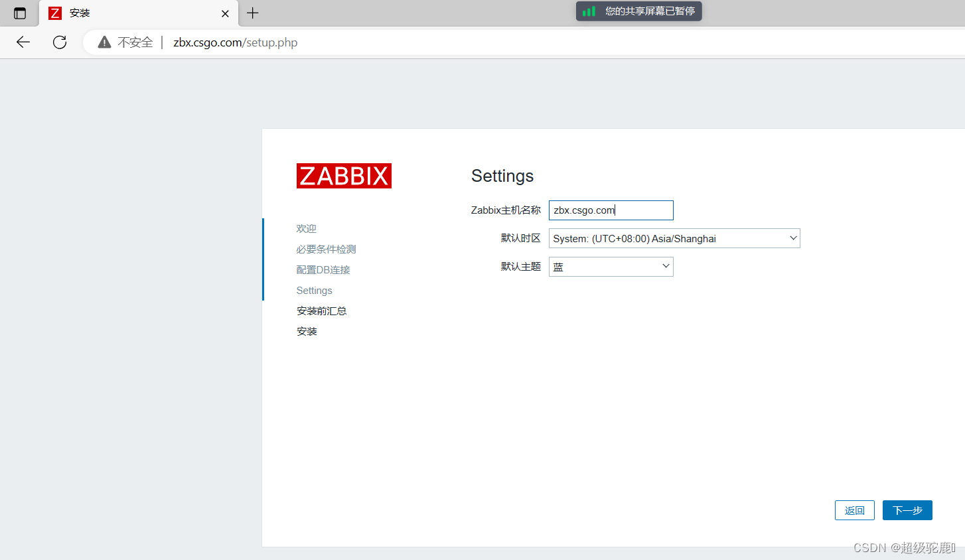Focus the address bar URL zbx.csgo.com/setup.php

point(236,42)
